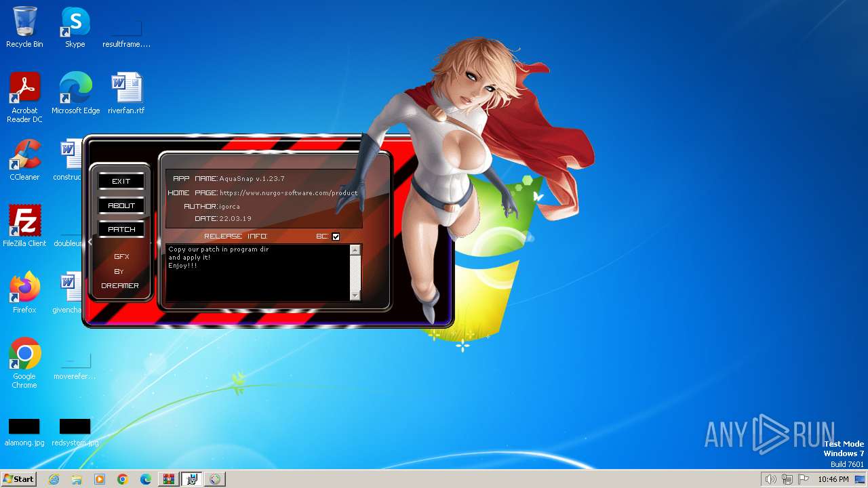Select the Firefox desktop shortcut
The width and height of the screenshot is (868, 488).
[24, 293]
